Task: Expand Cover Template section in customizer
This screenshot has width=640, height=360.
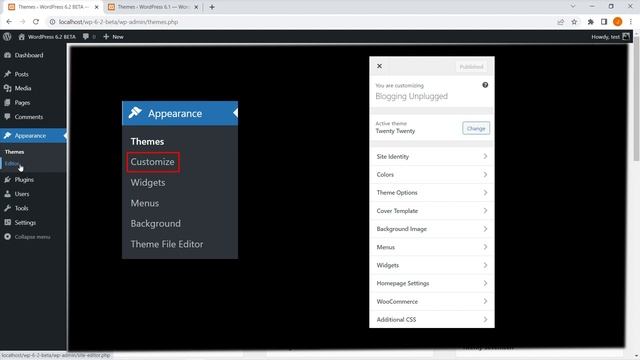Action: tap(432, 211)
